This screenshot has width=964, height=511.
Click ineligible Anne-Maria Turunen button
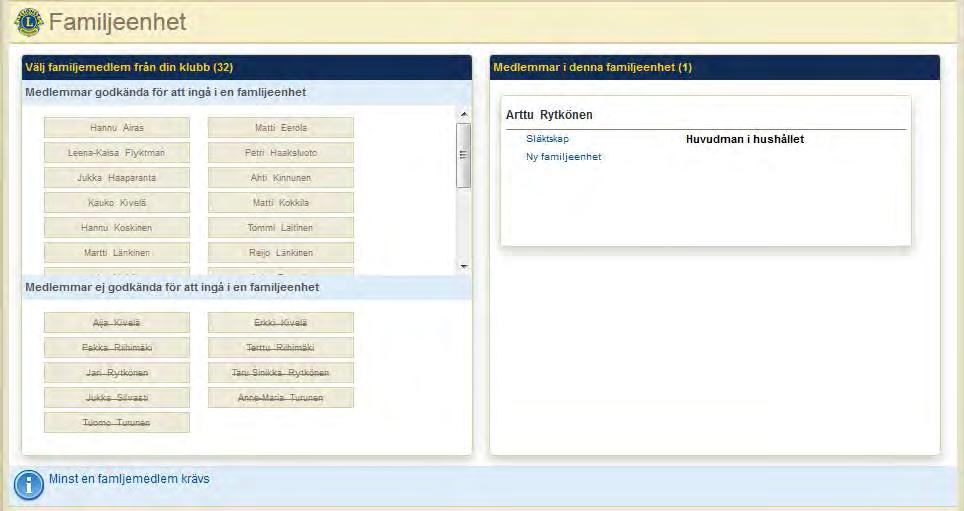(281, 398)
